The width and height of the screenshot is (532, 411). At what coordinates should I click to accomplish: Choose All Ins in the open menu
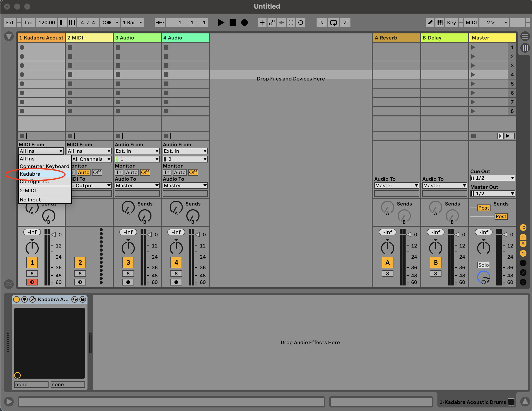(45, 159)
